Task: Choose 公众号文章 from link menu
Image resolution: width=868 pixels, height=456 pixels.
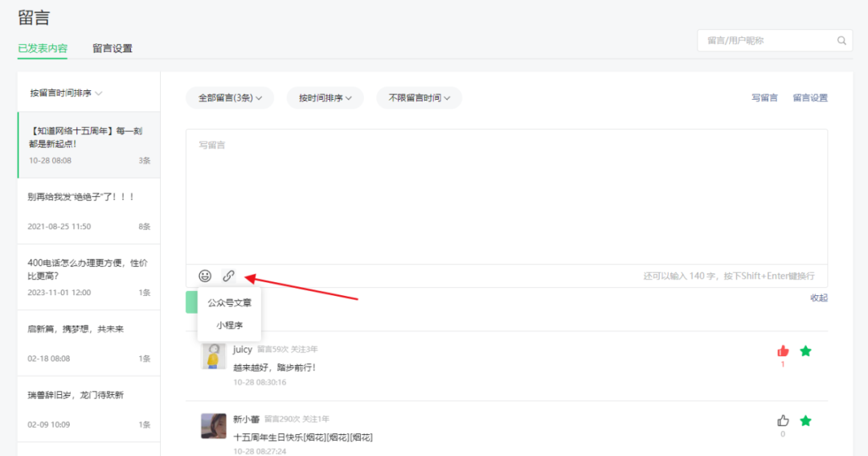Action: click(x=229, y=302)
